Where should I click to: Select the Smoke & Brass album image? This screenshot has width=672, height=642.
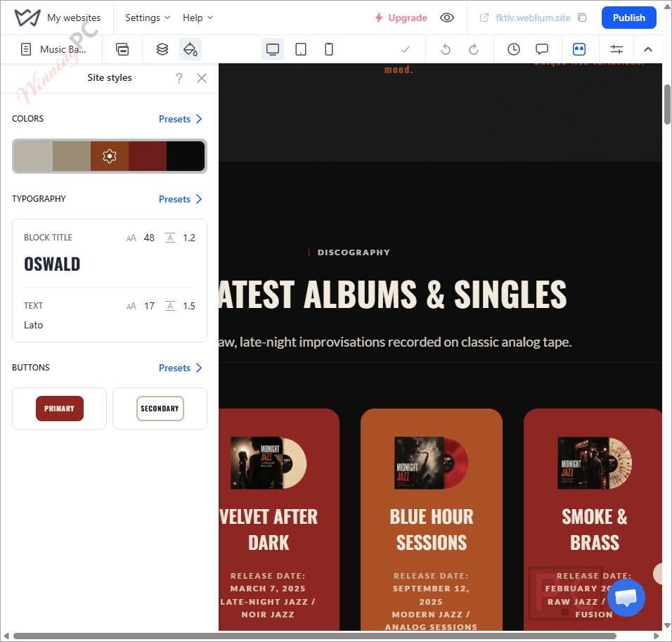595,463
